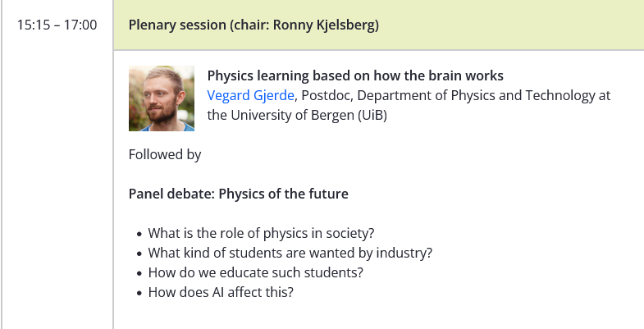Screen dimensions: 644x329
Task: Click the question about physics in society
Action: (261, 233)
